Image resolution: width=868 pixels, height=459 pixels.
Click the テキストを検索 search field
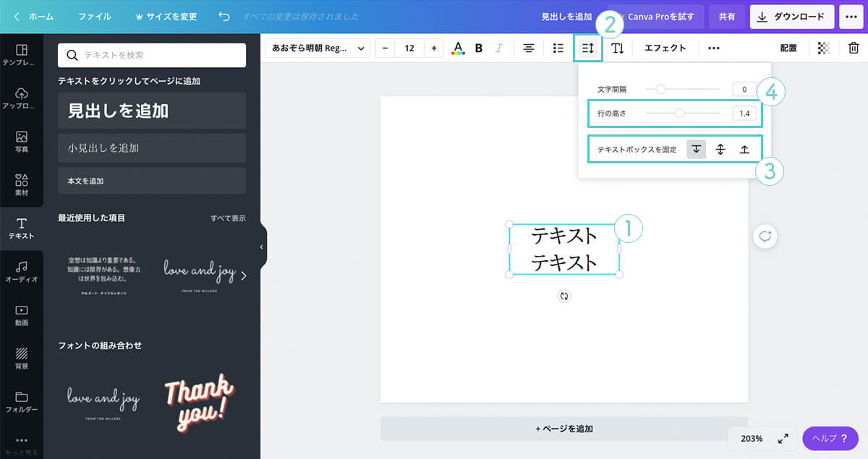(152, 55)
